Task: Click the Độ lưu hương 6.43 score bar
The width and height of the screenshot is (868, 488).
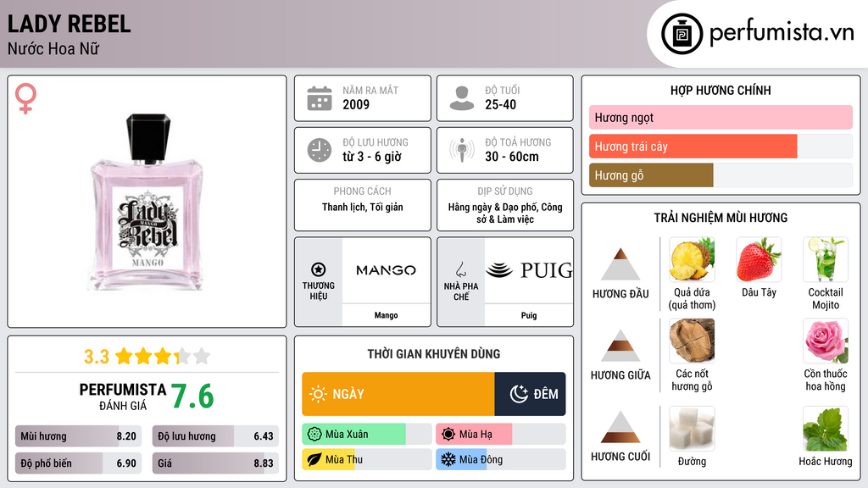Action: pos(215,436)
